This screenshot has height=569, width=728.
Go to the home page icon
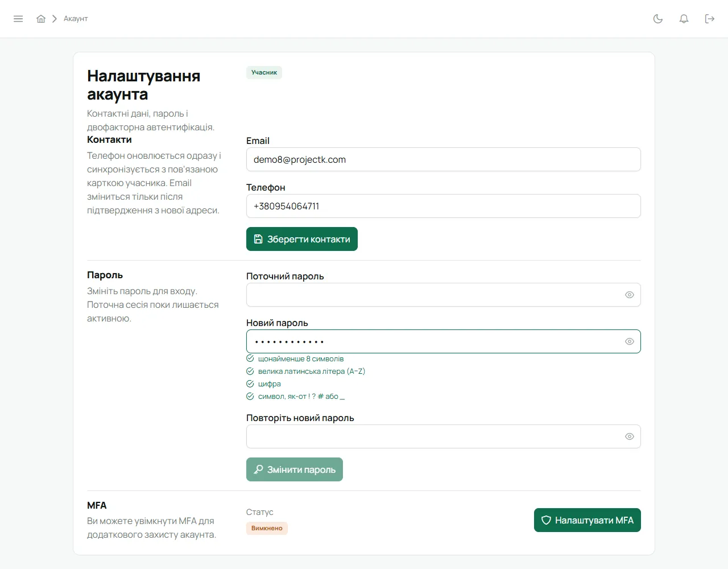[x=41, y=19]
